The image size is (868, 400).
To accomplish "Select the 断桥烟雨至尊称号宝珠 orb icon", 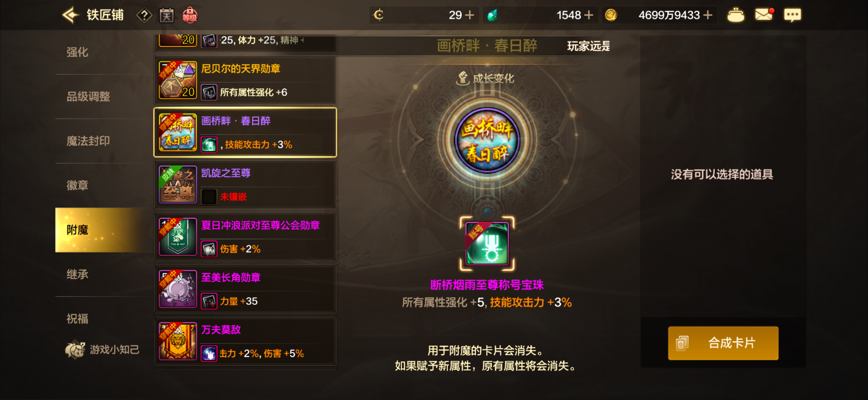I will pos(487,243).
